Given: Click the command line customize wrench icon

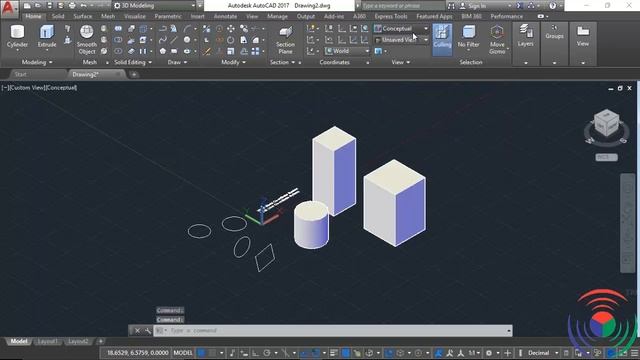Looking at the screenshot, I should pyautogui.click(x=148, y=331).
